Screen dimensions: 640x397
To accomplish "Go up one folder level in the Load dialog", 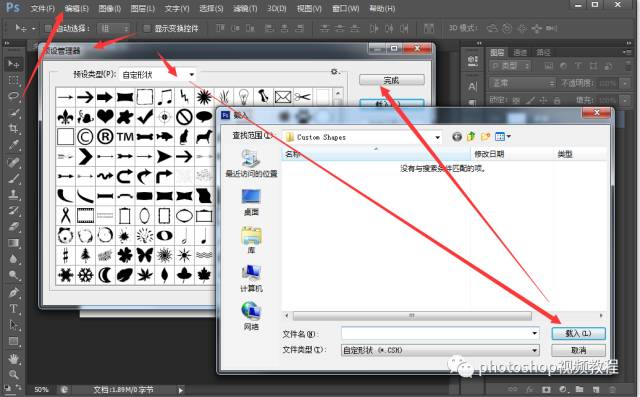I will tap(471, 137).
